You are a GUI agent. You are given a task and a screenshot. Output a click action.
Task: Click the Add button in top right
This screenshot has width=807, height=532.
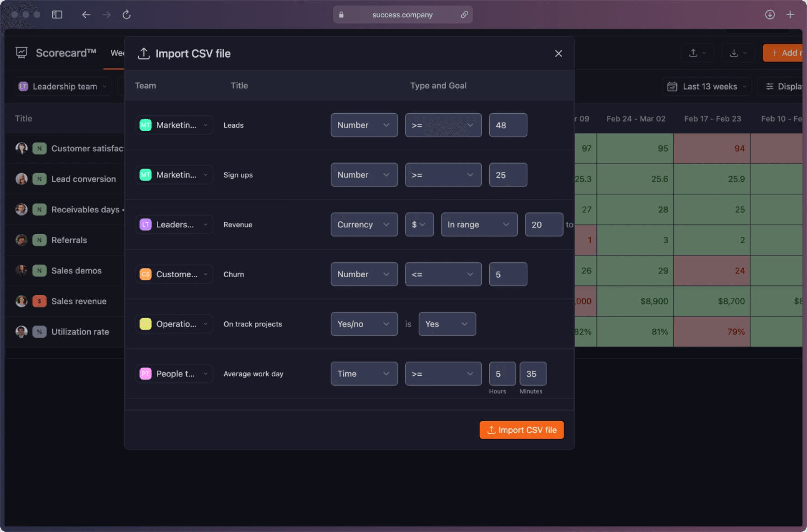783,53
